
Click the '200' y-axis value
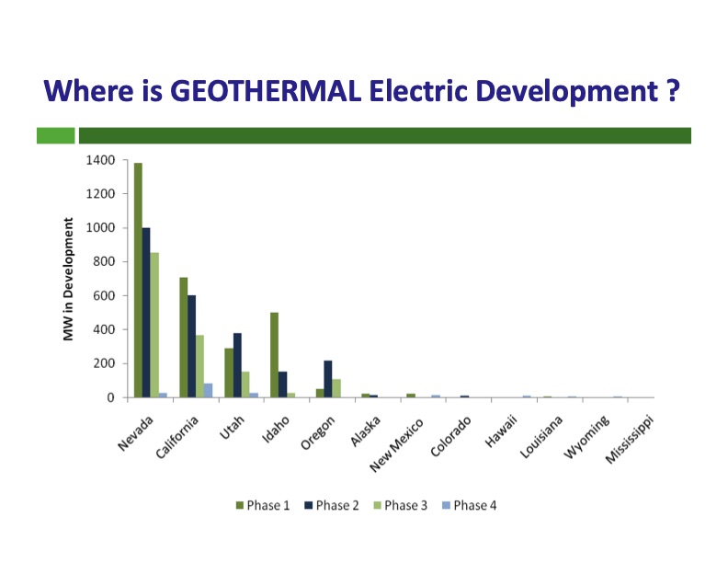click(x=104, y=363)
